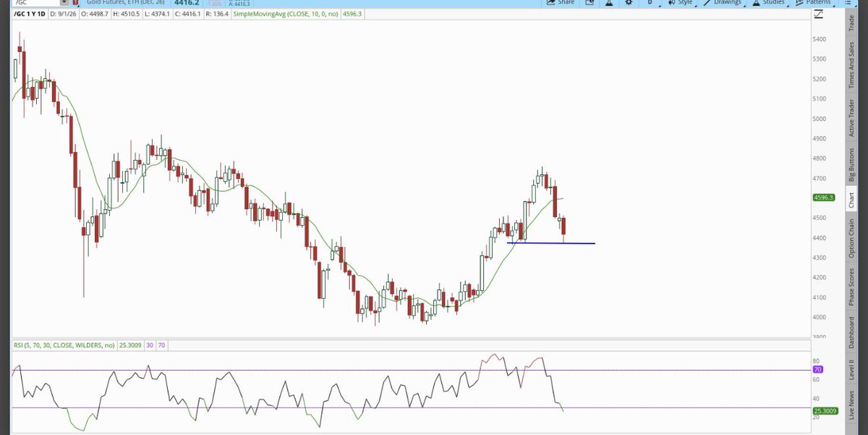Open the Times And Sales side tab
868x435 pixels.
coord(851,65)
